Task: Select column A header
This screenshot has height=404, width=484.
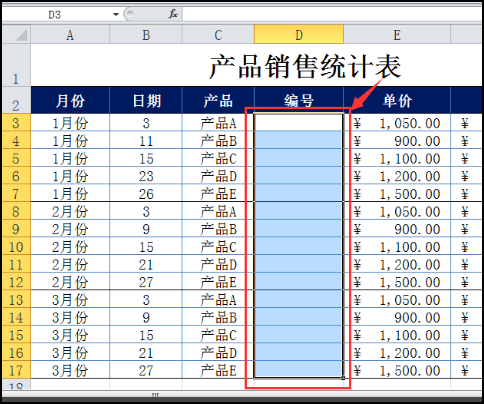Action: pyautogui.click(x=70, y=35)
